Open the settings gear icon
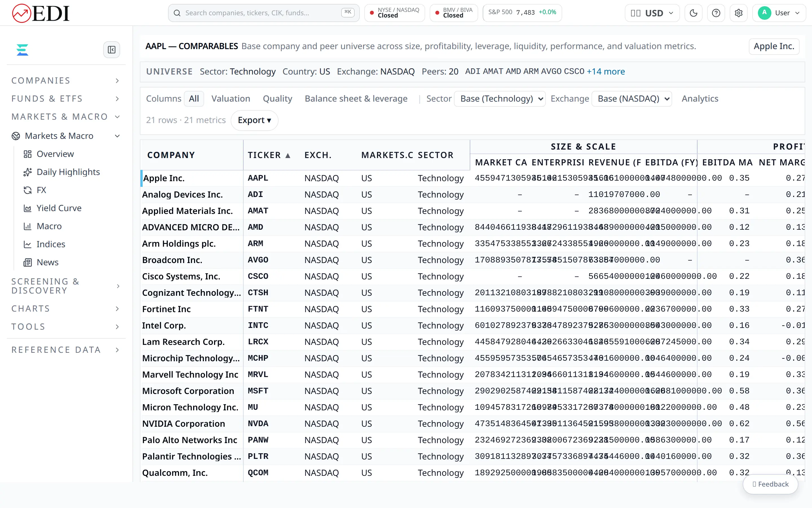Viewport: 812px width, 508px height. pos(738,13)
